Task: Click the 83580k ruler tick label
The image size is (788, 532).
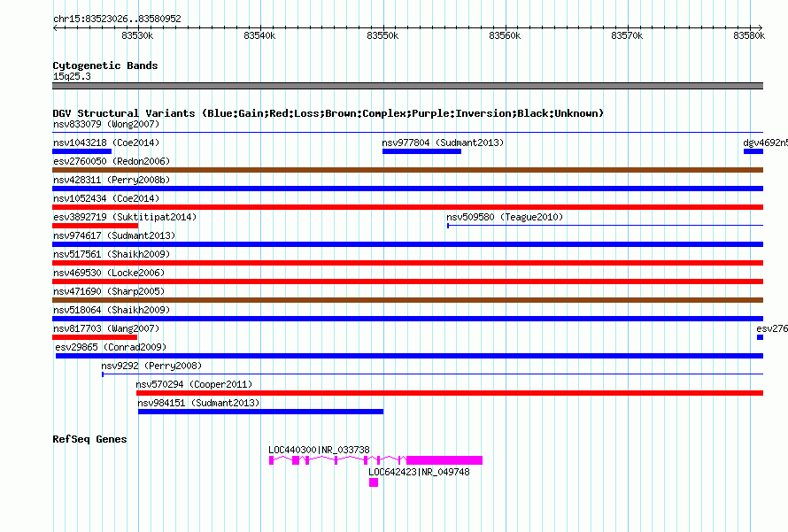Action: point(749,35)
